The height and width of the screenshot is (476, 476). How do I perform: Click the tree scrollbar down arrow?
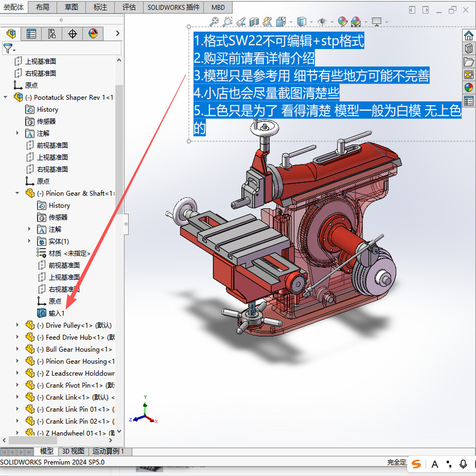(x=119, y=431)
